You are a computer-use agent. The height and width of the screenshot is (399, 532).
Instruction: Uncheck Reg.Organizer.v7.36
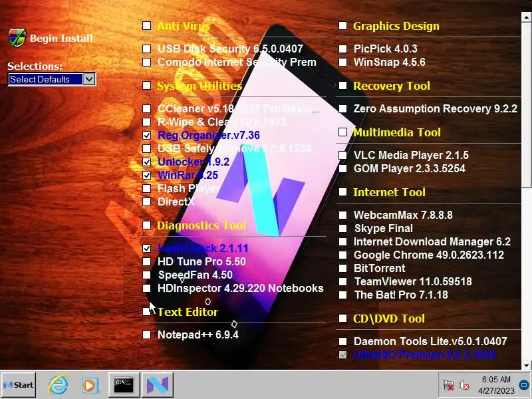point(146,135)
